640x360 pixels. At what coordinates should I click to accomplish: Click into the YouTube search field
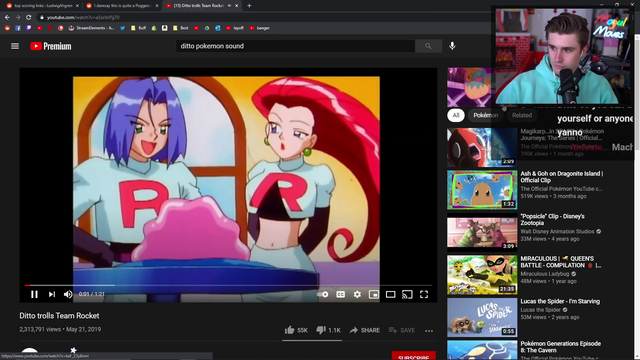click(x=296, y=46)
